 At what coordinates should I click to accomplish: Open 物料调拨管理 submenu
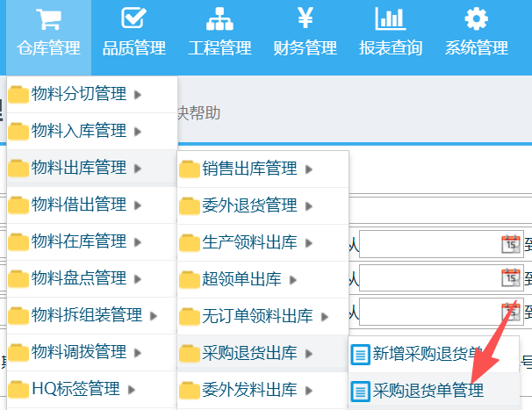coord(79,351)
